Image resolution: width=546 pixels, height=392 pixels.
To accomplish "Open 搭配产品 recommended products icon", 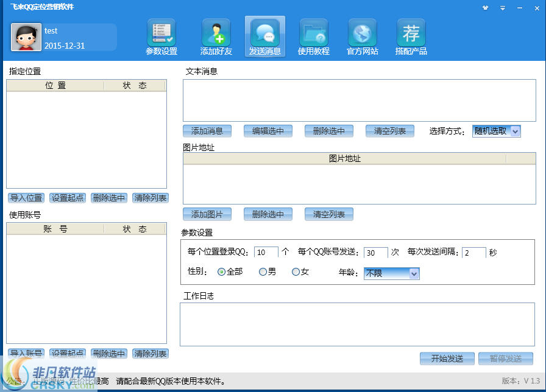I will [x=411, y=37].
